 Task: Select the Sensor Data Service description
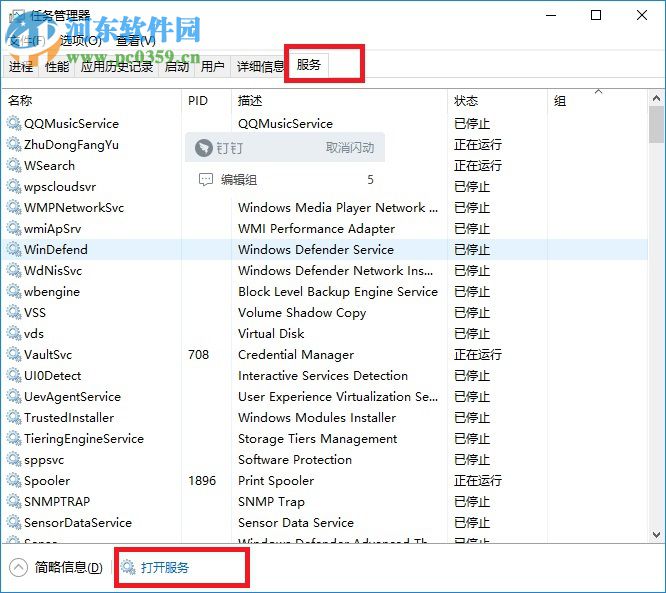tap(296, 523)
